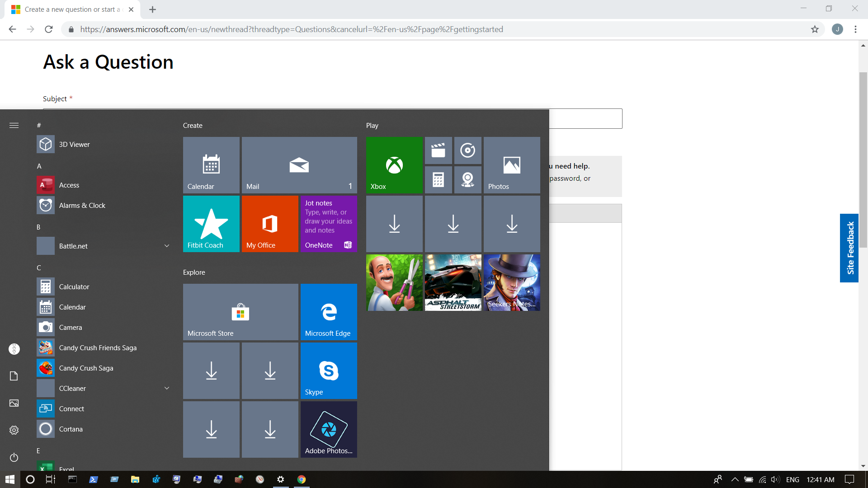Click the # section header in the app list

click(39, 126)
